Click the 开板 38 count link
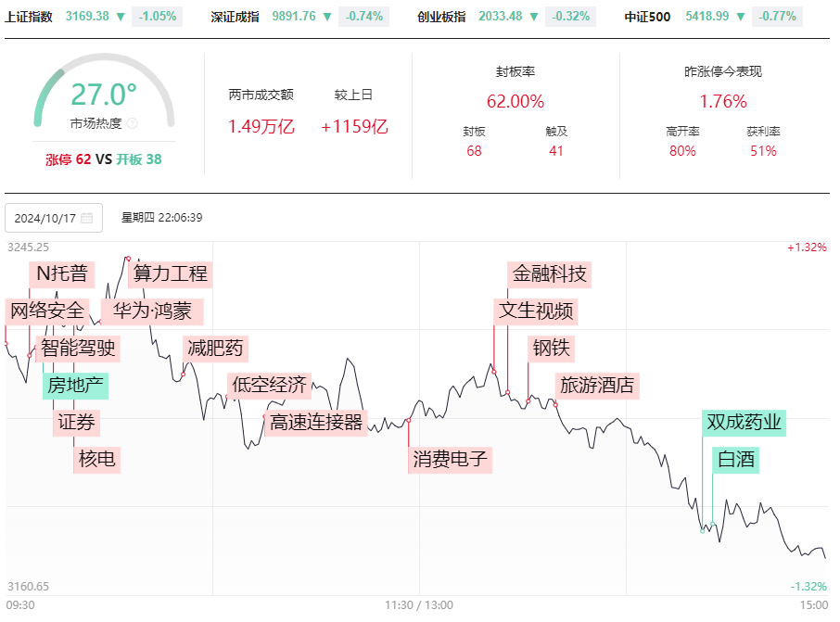This screenshot has width=840, height=622. (x=139, y=159)
